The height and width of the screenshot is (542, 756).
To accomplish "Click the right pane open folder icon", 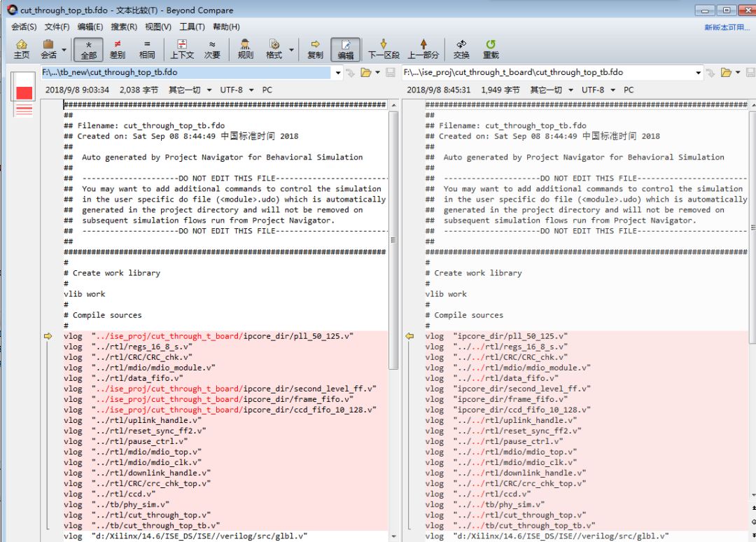I will (x=726, y=73).
